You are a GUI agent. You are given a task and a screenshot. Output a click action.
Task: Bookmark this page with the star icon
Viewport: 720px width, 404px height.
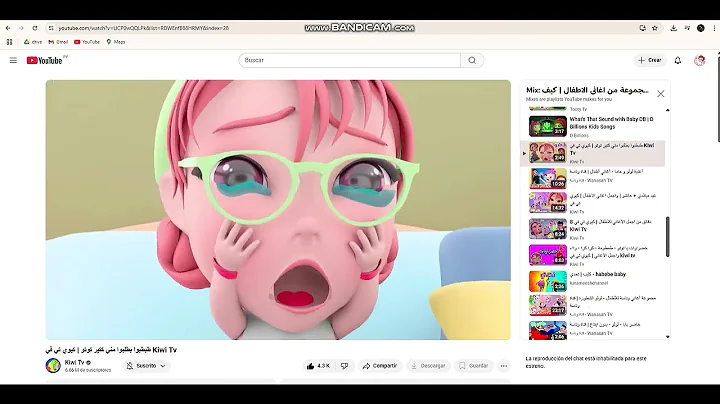[655, 28]
